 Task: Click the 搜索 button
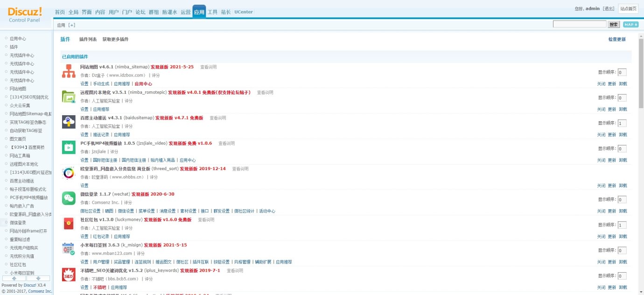click(x=614, y=25)
